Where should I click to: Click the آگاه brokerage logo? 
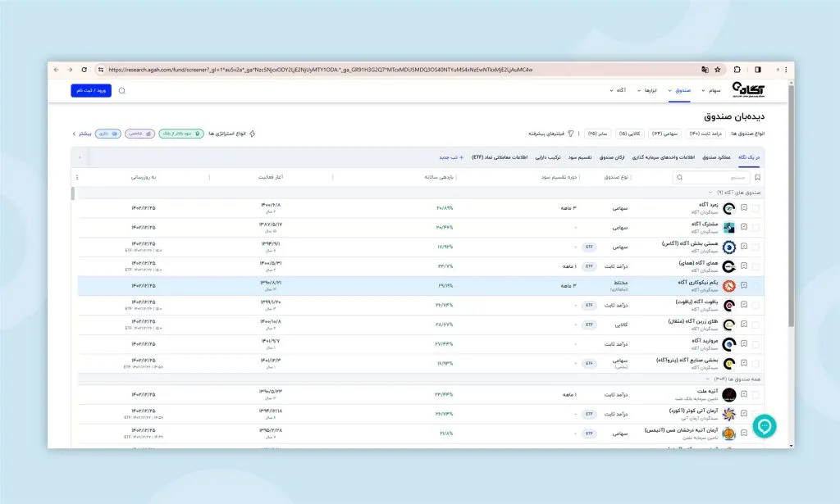coord(747,90)
